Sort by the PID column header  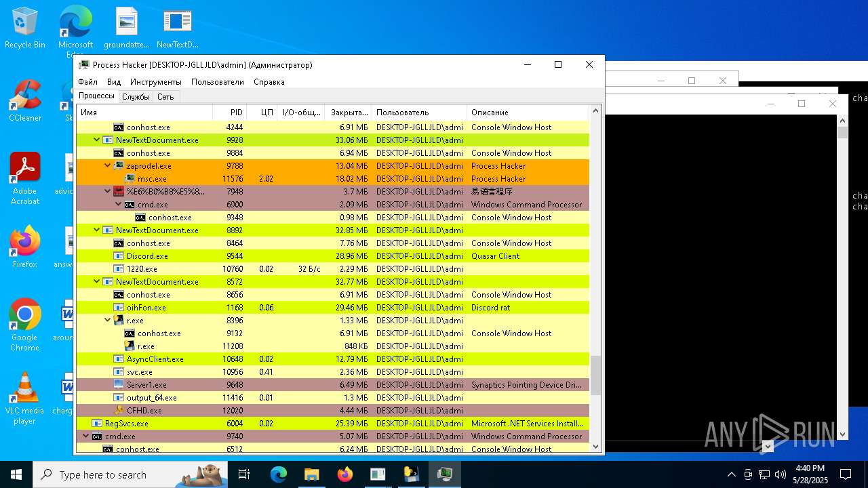click(x=229, y=113)
